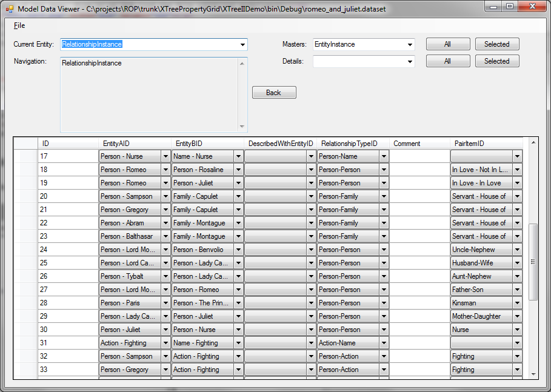
Task: Select the row header for row 30
Action: pos(25,330)
